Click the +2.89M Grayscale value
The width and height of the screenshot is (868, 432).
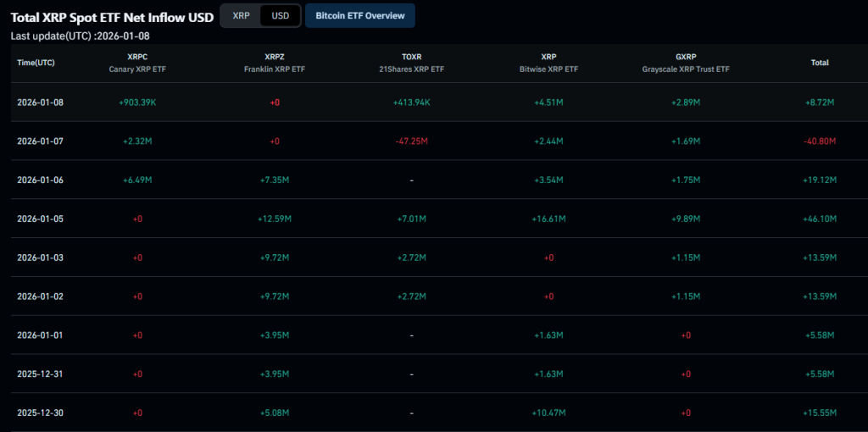click(686, 102)
